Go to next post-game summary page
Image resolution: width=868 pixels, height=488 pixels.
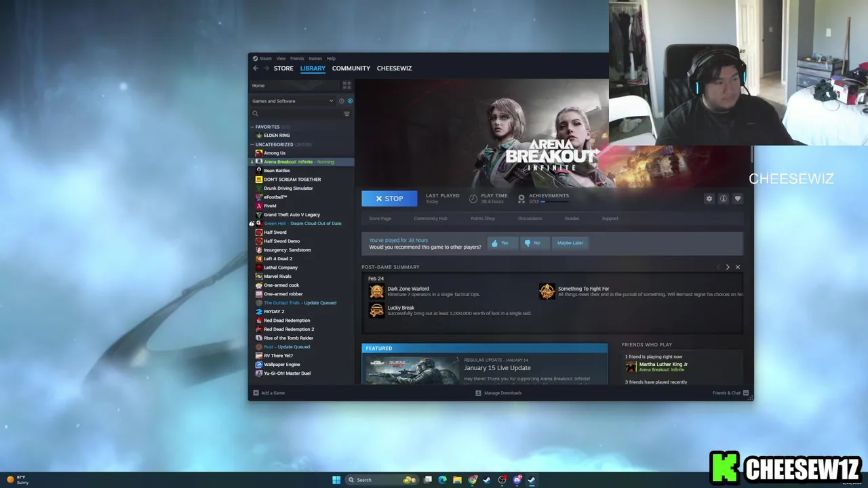(728, 267)
